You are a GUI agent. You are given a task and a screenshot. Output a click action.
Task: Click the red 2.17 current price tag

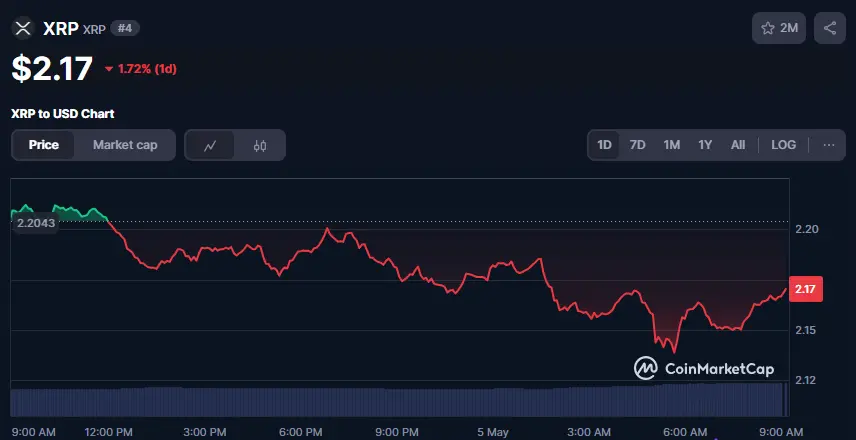tap(806, 289)
